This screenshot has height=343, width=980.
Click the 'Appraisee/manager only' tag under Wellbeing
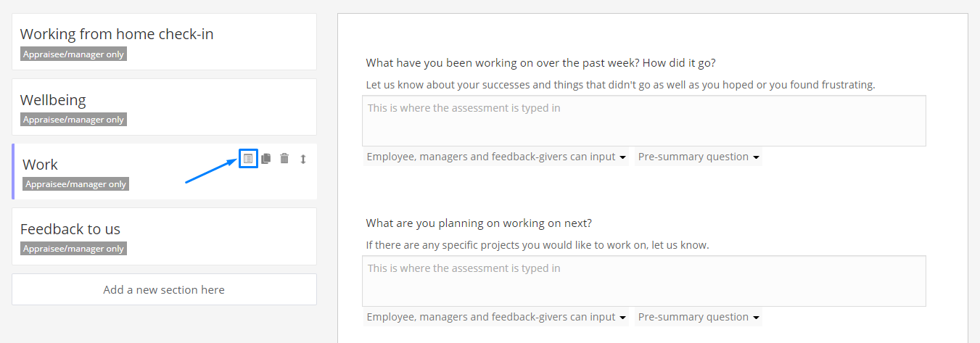pos(73,120)
